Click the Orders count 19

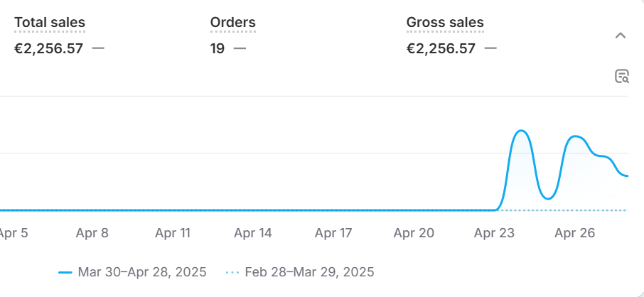click(x=218, y=48)
